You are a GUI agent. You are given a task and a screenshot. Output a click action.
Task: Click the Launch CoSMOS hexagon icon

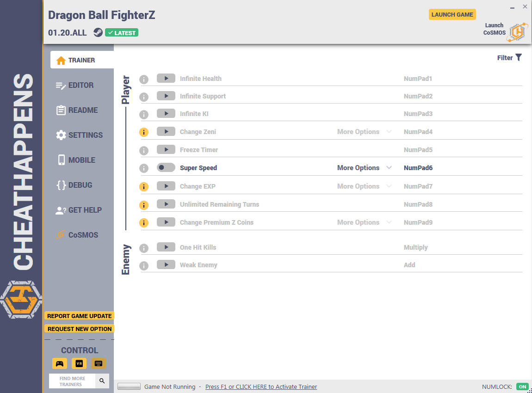coord(518,32)
